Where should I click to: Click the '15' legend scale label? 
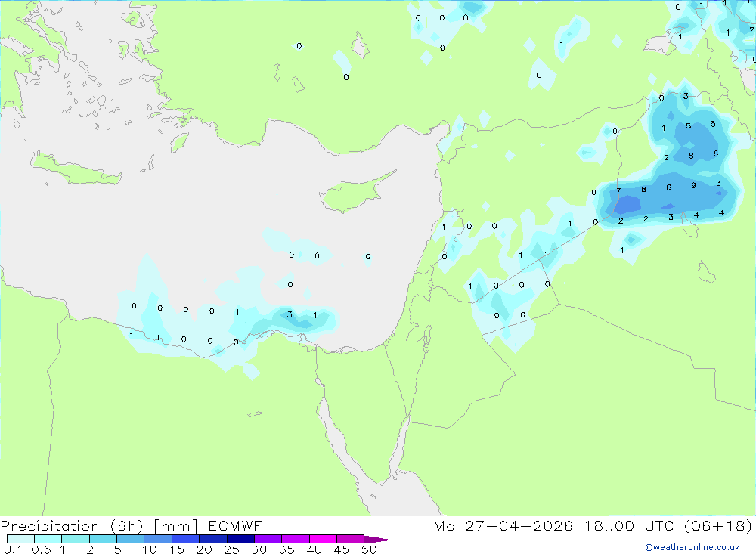point(177,549)
